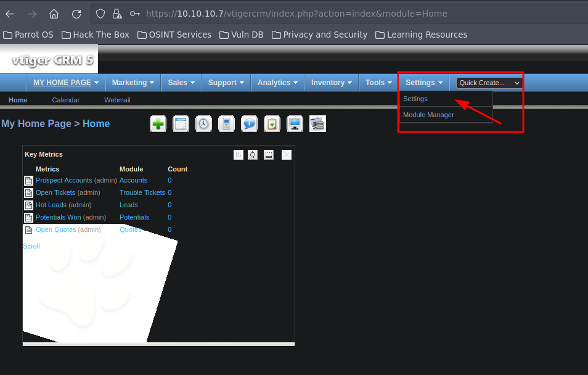Select Settings from the dropdown menu
The width and height of the screenshot is (588, 375).
pyautogui.click(x=415, y=99)
